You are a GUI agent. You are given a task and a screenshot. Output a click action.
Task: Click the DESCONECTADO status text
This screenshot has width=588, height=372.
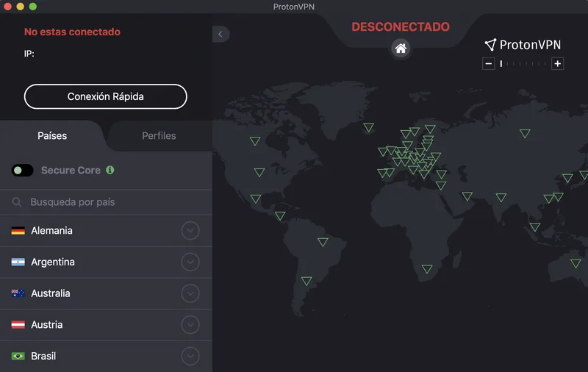401,26
